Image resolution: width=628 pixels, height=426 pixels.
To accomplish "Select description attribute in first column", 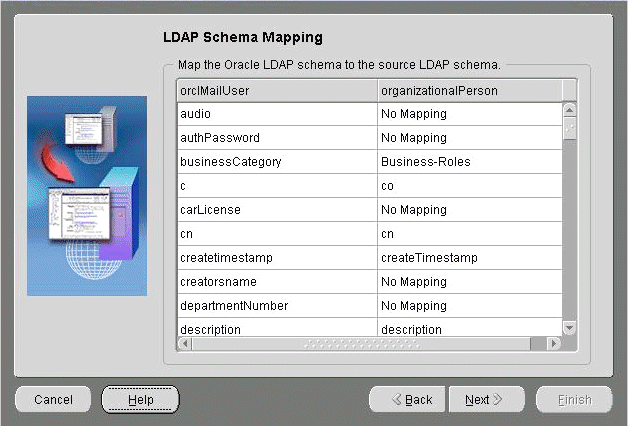I will pyautogui.click(x=277, y=328).
